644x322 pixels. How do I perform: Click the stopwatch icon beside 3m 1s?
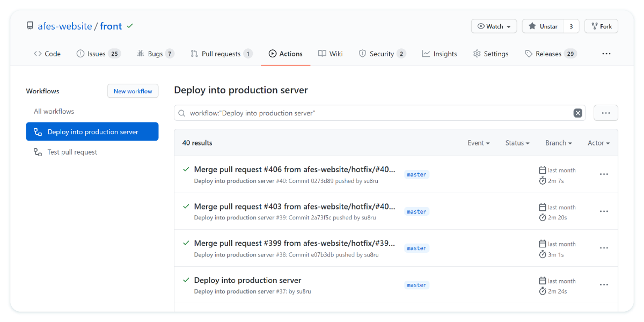[x=543, y=254]
